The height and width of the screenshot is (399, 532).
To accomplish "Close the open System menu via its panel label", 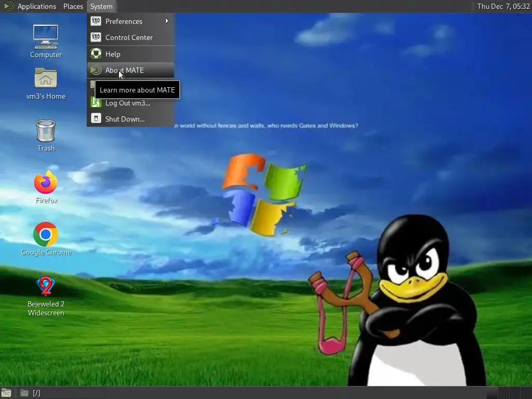I will pyautogui.click(x=101, y=6).
